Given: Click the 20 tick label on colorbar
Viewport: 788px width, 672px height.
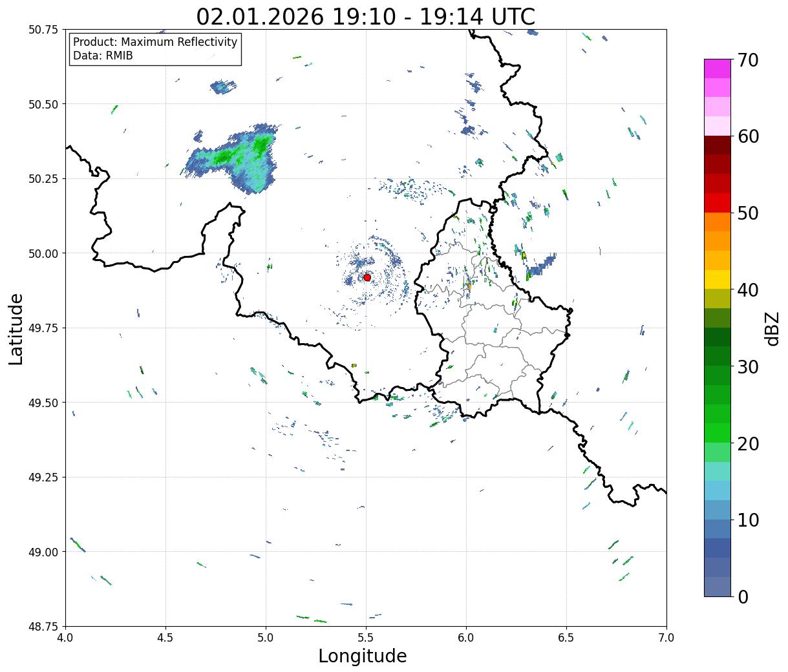Looking at the screenshot, I should pyautogui.click(x=748, y=443).
